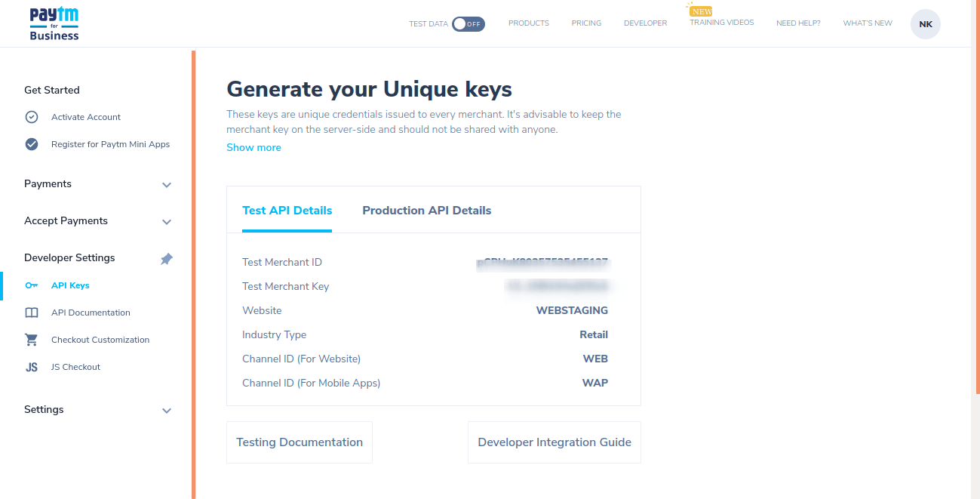
Task: Open the Developer Integration Guide button
Action: pyautogui.click(x=555, y=442)
